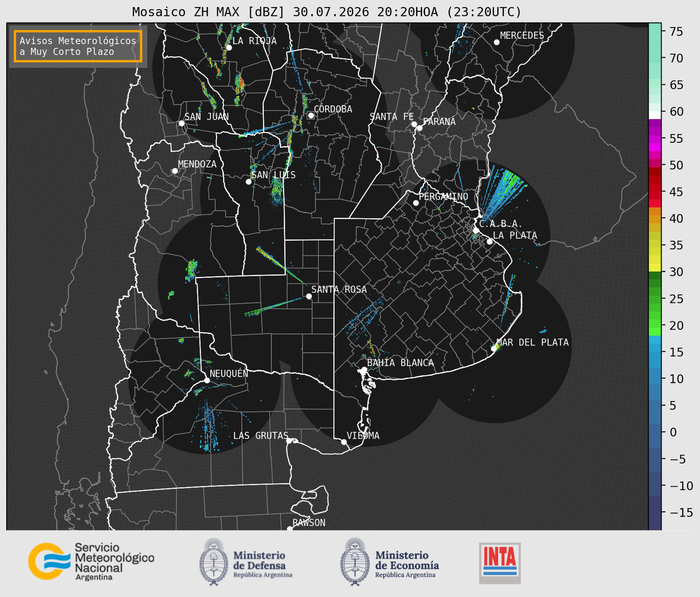Click the PERGAMINO city label
This screenshot has width=700, height=597.
(x=444, y=196)
